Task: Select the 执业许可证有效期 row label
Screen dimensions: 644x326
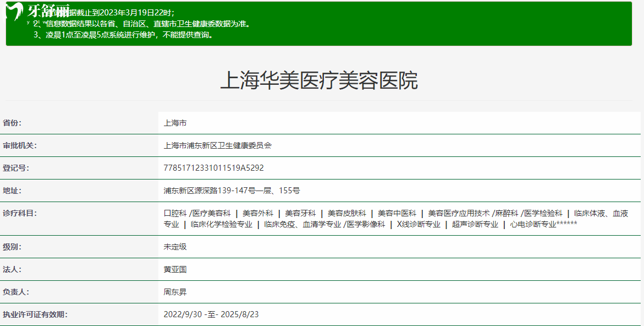Action: 35,315
